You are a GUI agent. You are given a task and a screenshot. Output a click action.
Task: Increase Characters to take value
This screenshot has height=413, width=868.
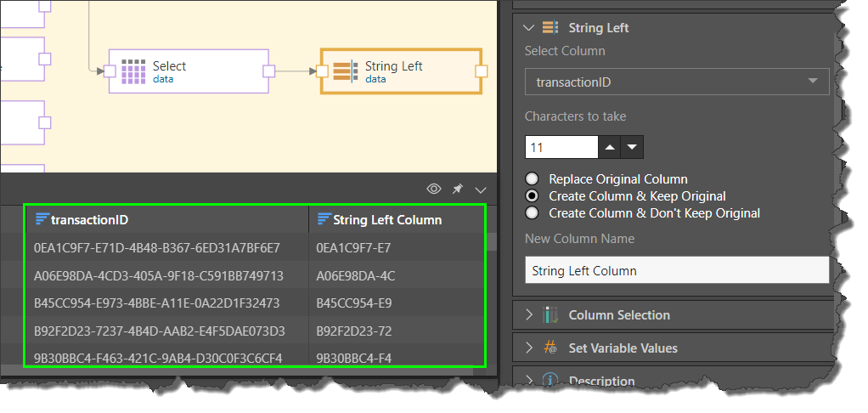(x=611, y=147)
